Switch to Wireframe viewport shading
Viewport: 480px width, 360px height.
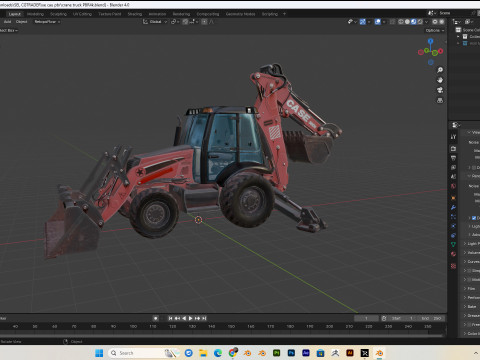pos(401,22)
